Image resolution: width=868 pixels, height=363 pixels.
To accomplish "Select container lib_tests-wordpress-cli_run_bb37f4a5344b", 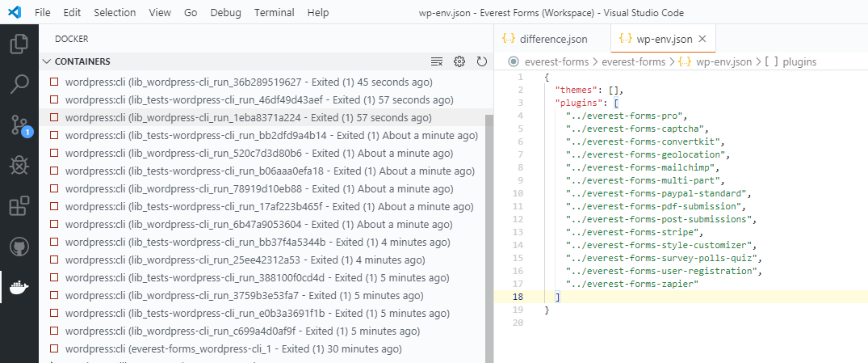I will tap(262, 242).
